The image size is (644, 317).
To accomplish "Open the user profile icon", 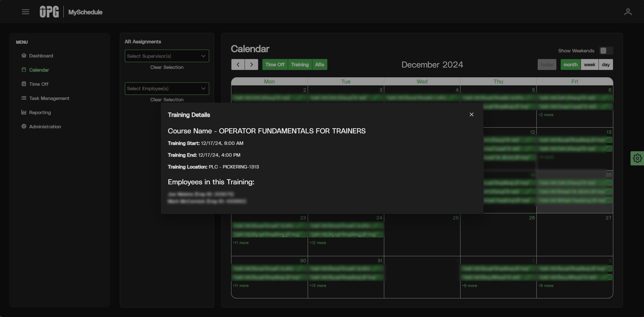I will pos(628,12).
